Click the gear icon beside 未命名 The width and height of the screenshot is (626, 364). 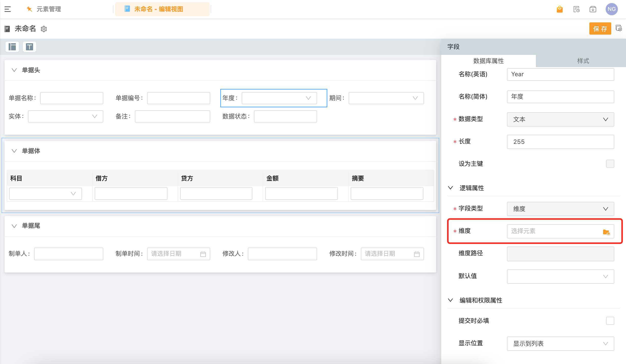pos(44,29)
